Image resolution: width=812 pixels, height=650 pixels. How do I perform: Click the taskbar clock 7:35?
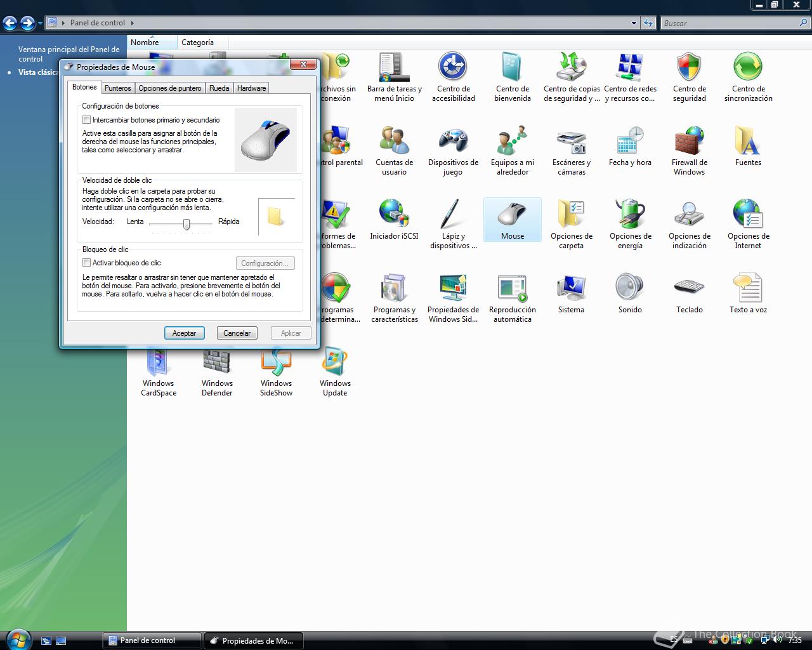click(795, 640)
